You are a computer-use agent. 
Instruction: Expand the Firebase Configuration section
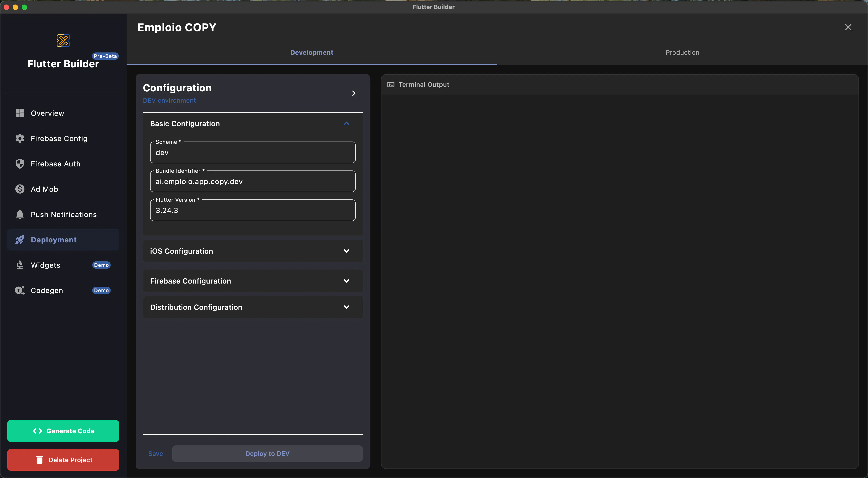pos(253,281)
